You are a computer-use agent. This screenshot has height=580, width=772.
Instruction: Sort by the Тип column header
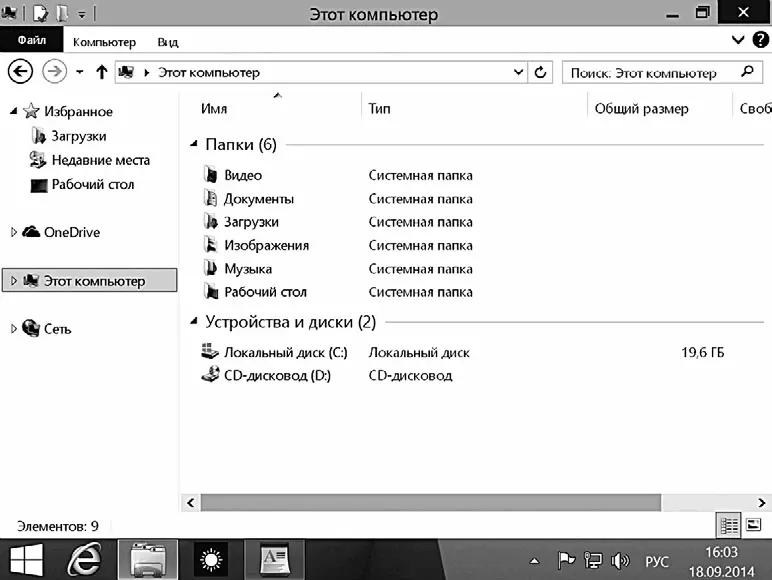[379, 108]
